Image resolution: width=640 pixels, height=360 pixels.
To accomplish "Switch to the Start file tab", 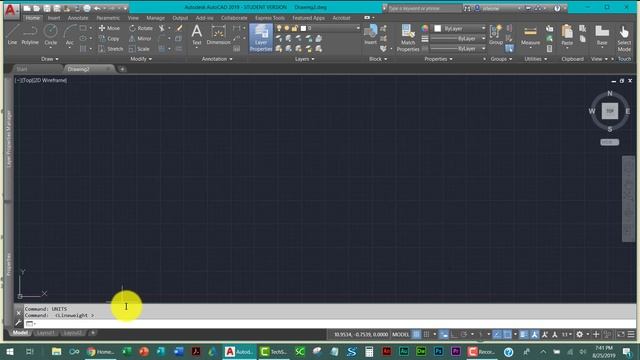I will (x=22, y=69).
